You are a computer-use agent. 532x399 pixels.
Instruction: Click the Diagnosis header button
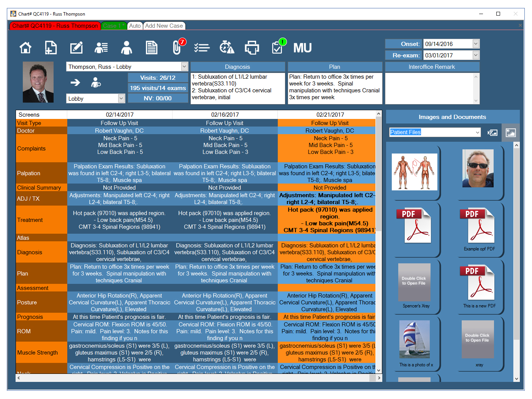(237, 67)
